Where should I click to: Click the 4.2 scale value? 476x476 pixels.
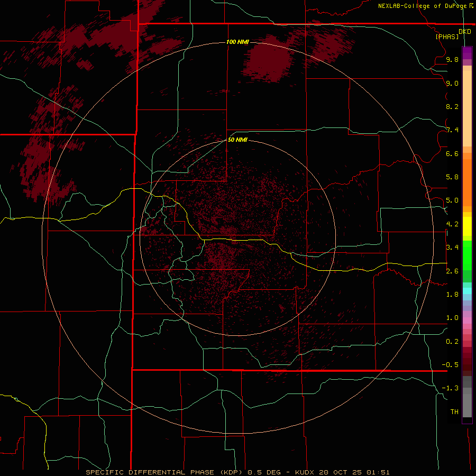pos(452,224)
